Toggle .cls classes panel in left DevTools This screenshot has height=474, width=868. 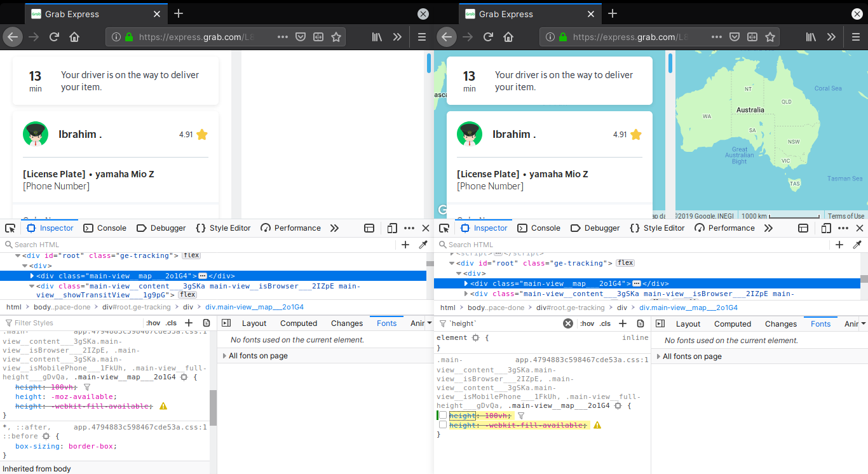171,323
